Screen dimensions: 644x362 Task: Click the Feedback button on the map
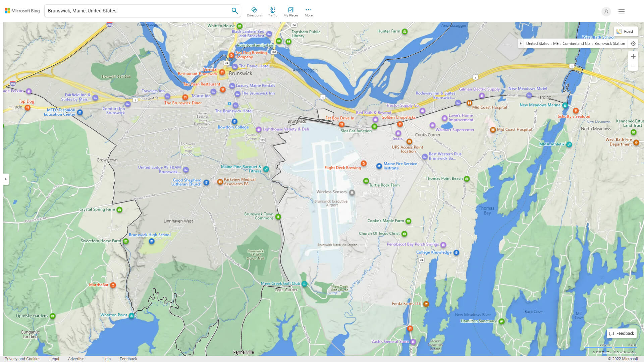[621, 333]
